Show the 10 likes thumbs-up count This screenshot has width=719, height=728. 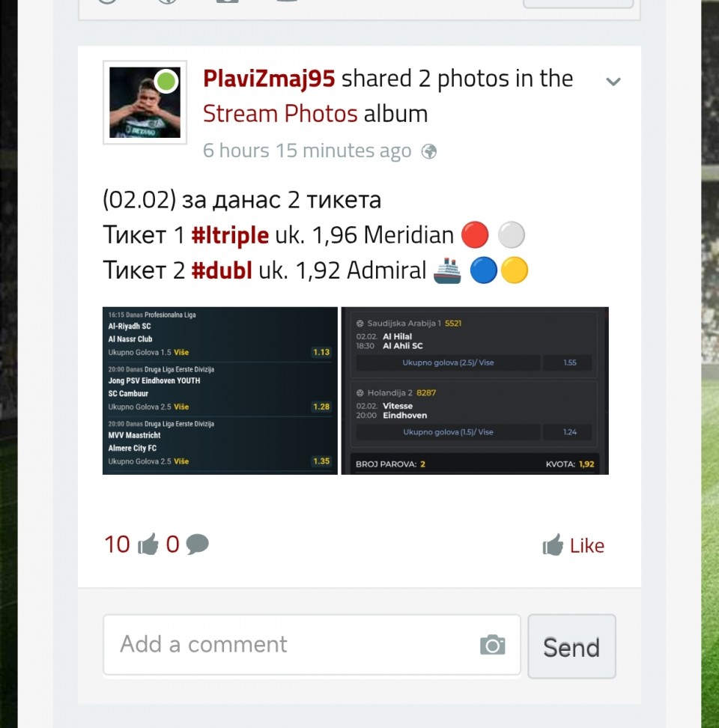(x=131, y=545)
